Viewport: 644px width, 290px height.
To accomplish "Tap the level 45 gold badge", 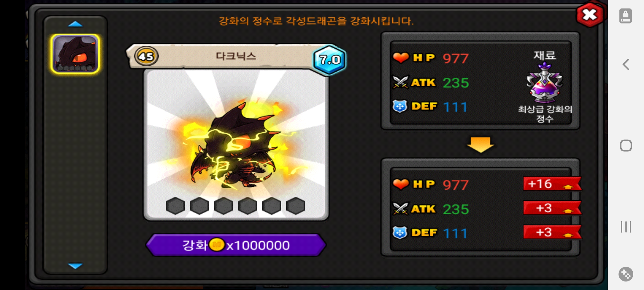I will 146,56.
